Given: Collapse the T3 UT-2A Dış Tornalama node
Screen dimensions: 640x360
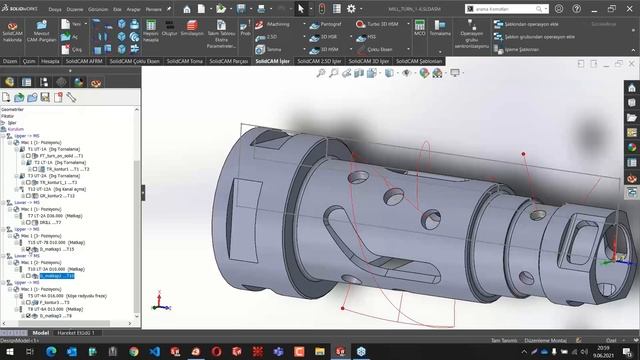Looking at the screenshot, I should 17,176.
